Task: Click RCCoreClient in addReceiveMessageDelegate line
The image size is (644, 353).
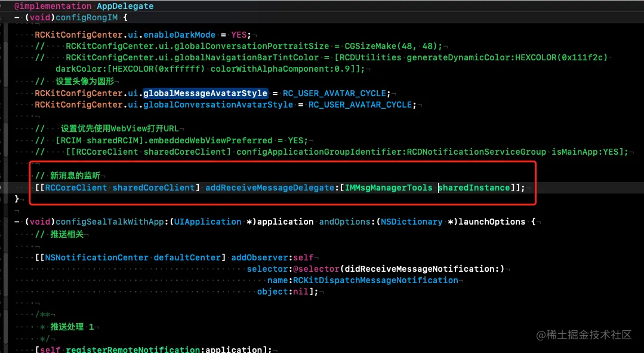Action: point(76,188)
